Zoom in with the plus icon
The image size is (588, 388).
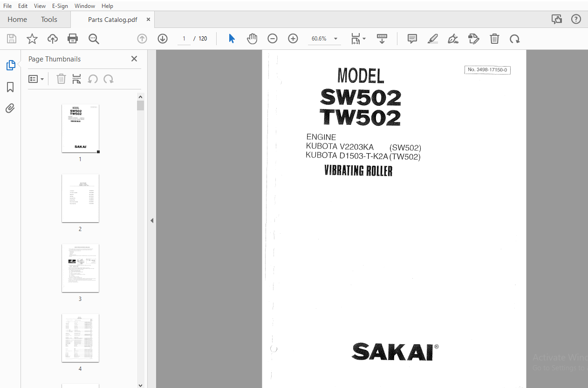(293, 39)
